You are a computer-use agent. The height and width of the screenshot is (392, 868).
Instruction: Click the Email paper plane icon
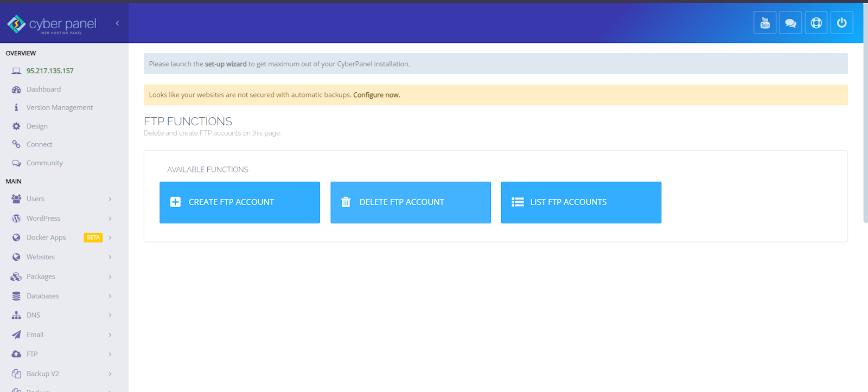pos(16,335)
